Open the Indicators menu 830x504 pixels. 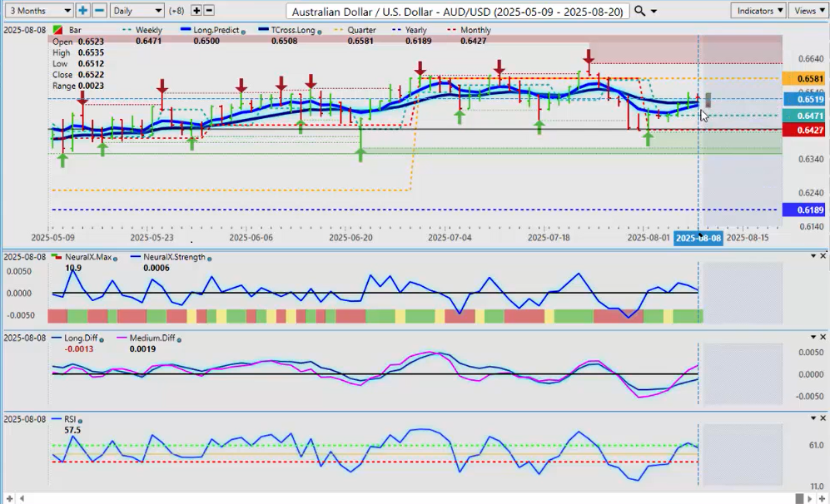758,11
